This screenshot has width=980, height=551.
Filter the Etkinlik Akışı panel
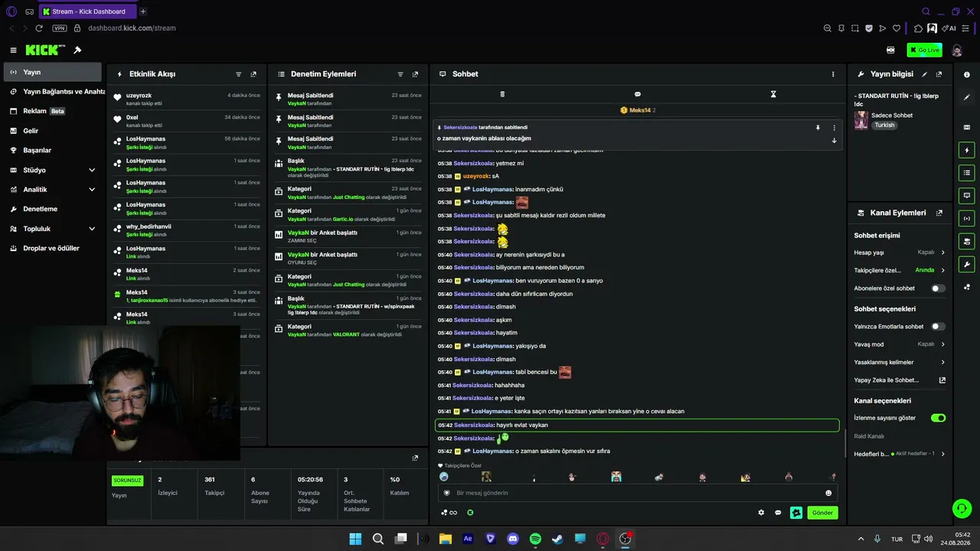coord(239,74)
